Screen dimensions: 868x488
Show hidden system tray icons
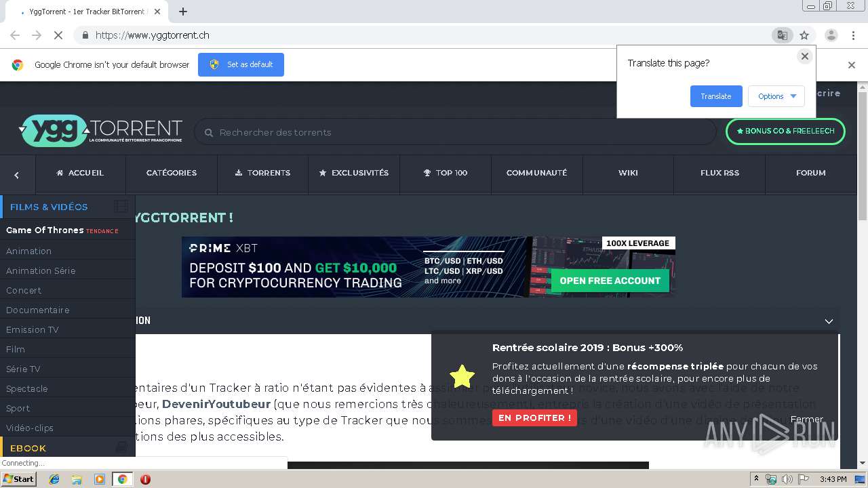pos(756,479)
